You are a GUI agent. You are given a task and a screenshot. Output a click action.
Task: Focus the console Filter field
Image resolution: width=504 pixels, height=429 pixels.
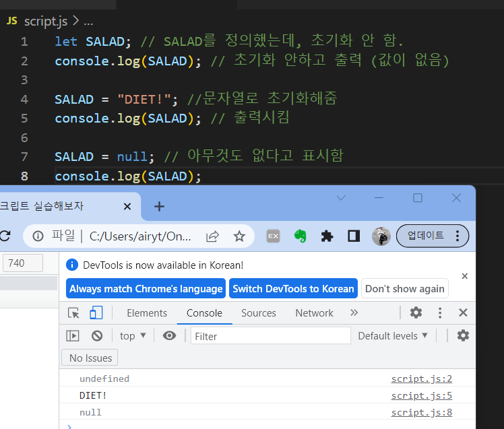pos(270,336)
